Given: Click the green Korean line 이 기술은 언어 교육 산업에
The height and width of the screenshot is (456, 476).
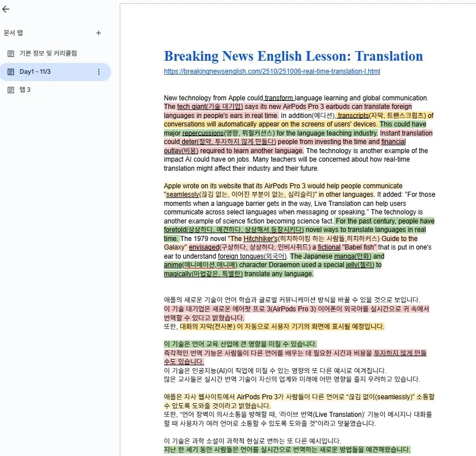Looking at the screenshot, I should point(240,344).
